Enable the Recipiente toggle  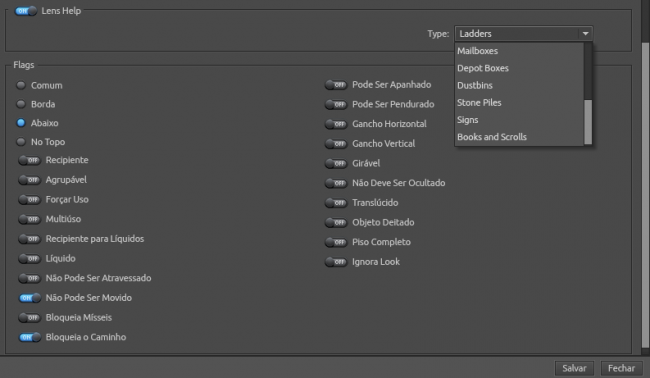pos(29,160)
